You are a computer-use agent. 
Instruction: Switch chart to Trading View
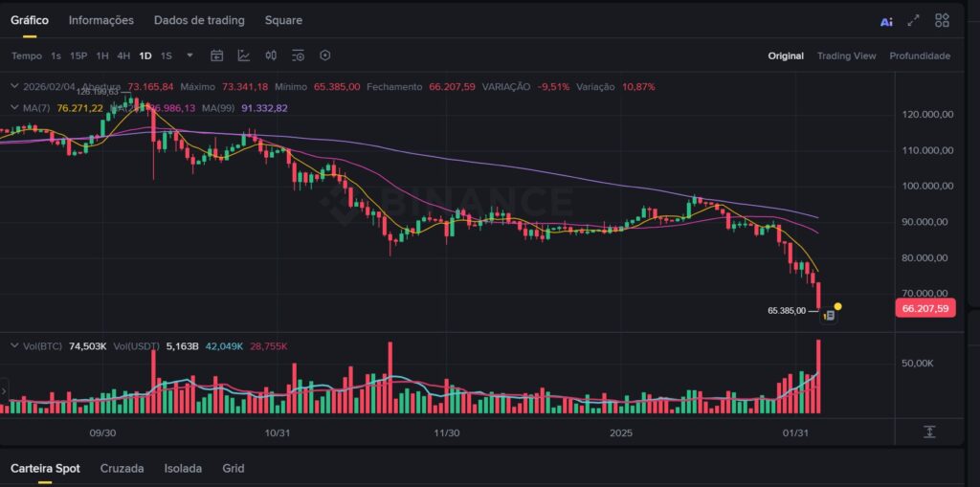point(846,55)
